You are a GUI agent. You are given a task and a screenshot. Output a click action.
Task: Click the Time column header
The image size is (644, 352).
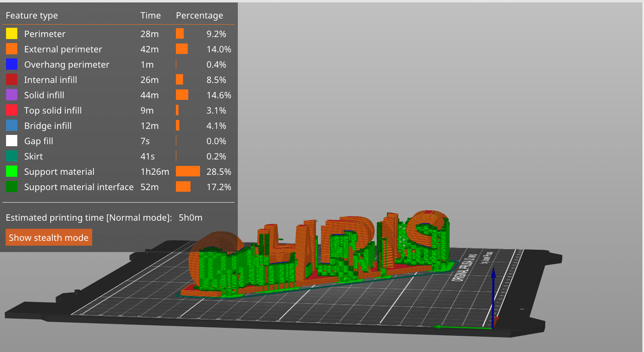(x=151, y=15)
